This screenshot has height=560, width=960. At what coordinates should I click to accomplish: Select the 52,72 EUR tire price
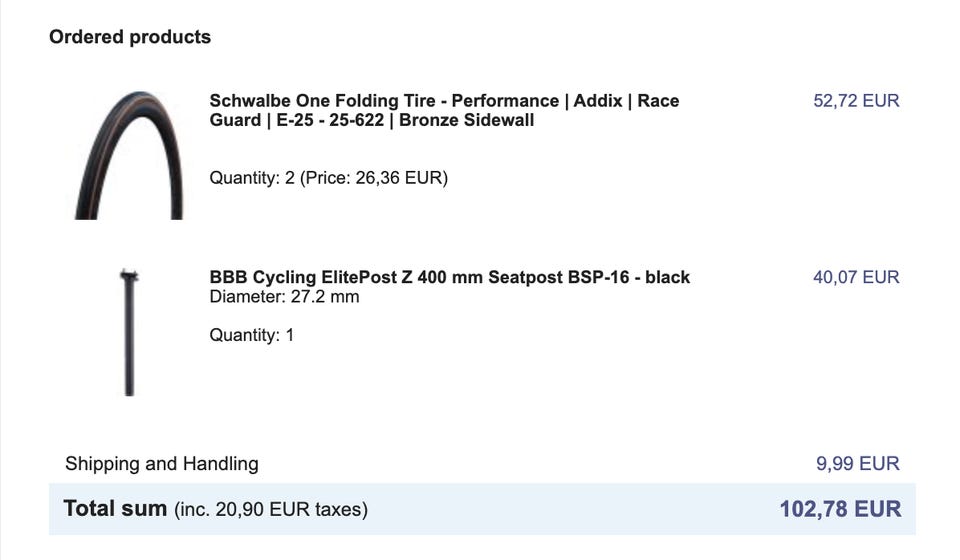pos(856,101)
